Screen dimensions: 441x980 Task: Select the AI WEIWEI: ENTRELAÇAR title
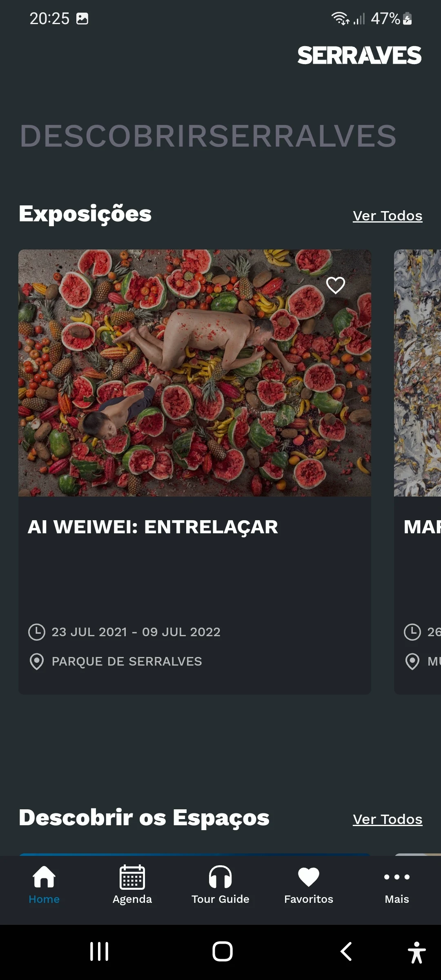[153, 527]
